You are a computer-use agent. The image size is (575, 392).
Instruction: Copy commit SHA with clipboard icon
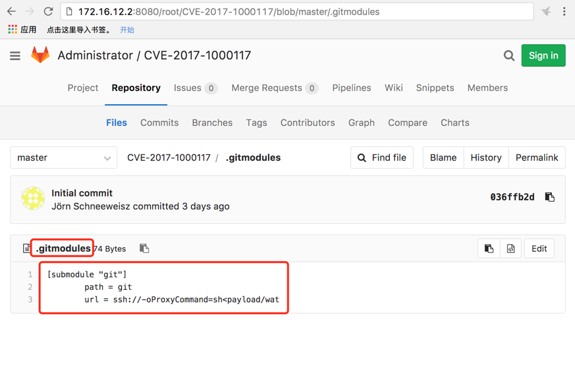point(550,197)
